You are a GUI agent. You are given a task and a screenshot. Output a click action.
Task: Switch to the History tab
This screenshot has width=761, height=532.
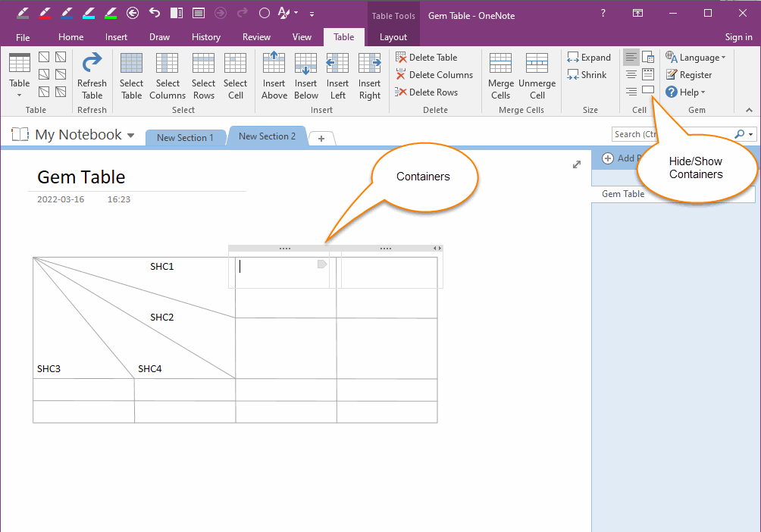pyautogui.click(x=205, y=37)
